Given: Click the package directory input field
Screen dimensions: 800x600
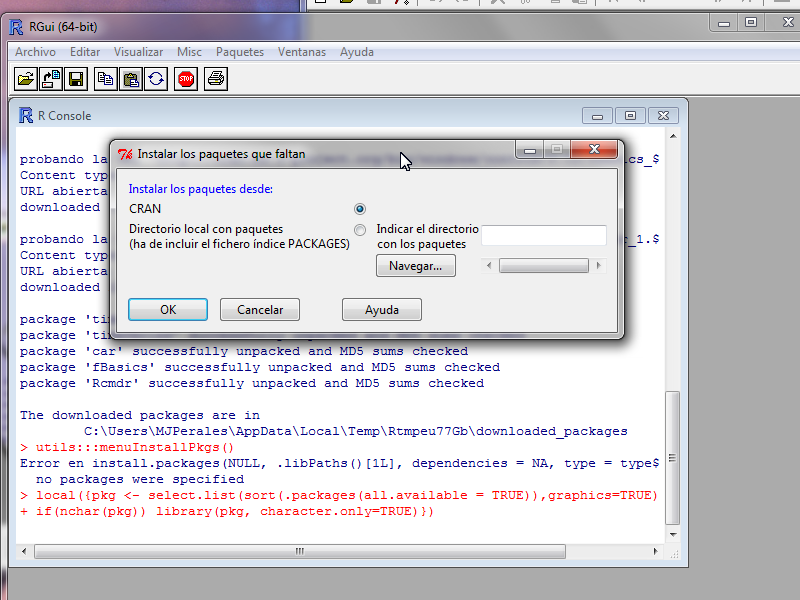Looking at the screenshot, I should (x=544, y=236).
